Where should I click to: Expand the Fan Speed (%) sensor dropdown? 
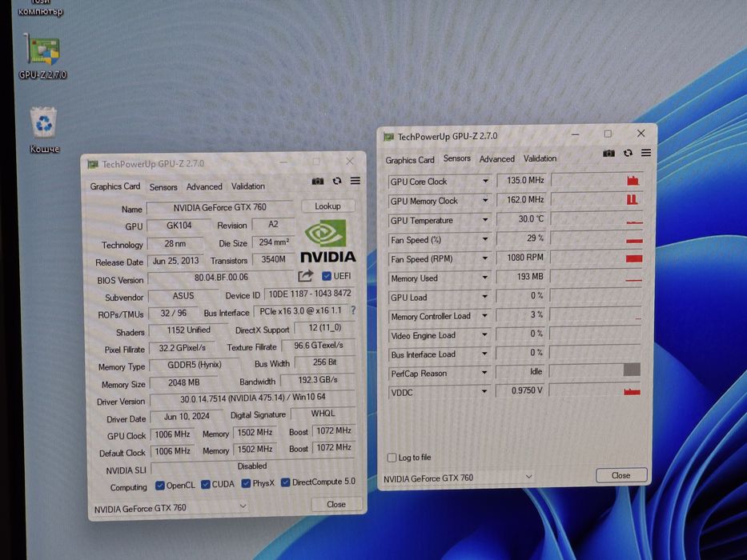[x=485, y=239]
